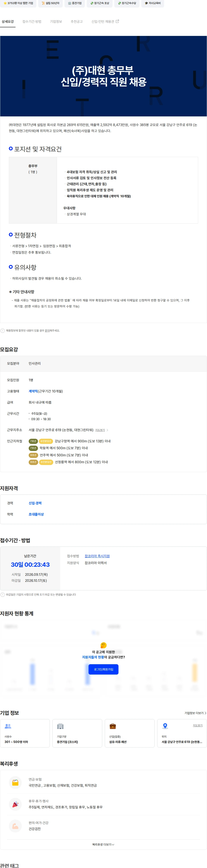The image size is (207, 868).
Task: Click the 기업구분 building icon
Action: [x=60, y=726]
